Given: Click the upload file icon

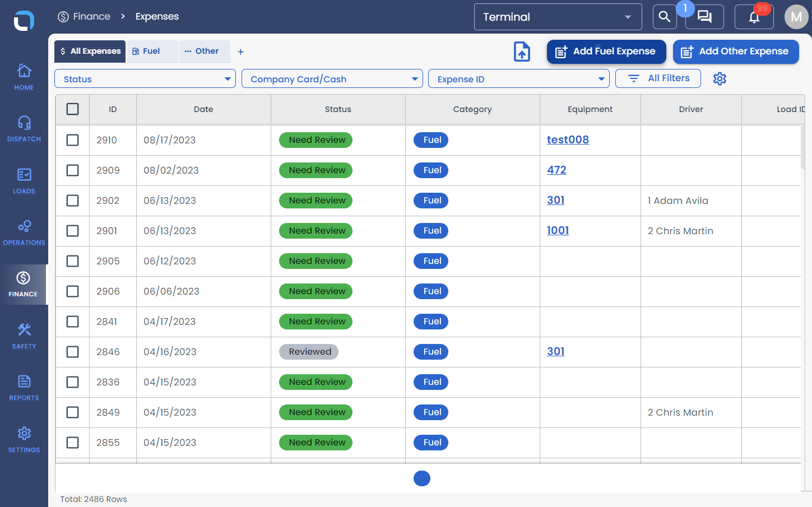Looking at the screenshot, I should tap(522, 52).
